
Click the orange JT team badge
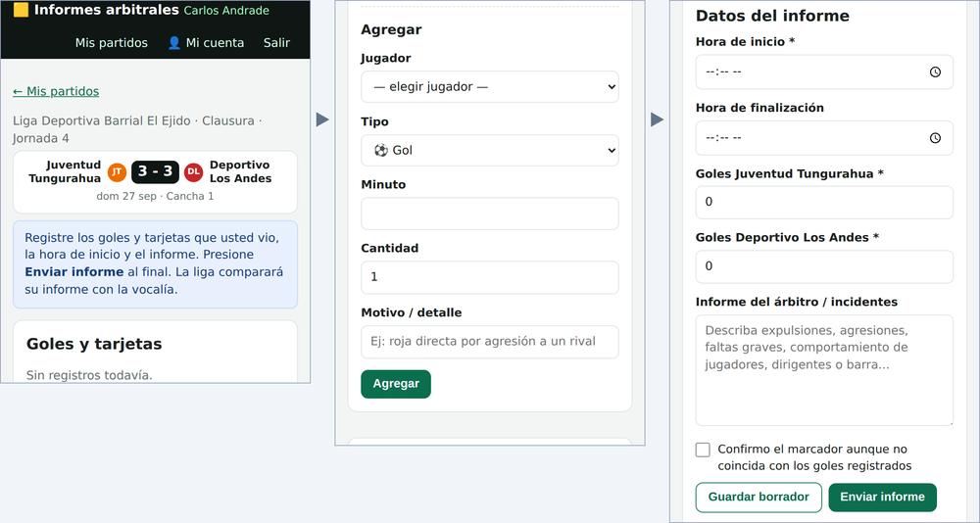(x=117, y=172)
